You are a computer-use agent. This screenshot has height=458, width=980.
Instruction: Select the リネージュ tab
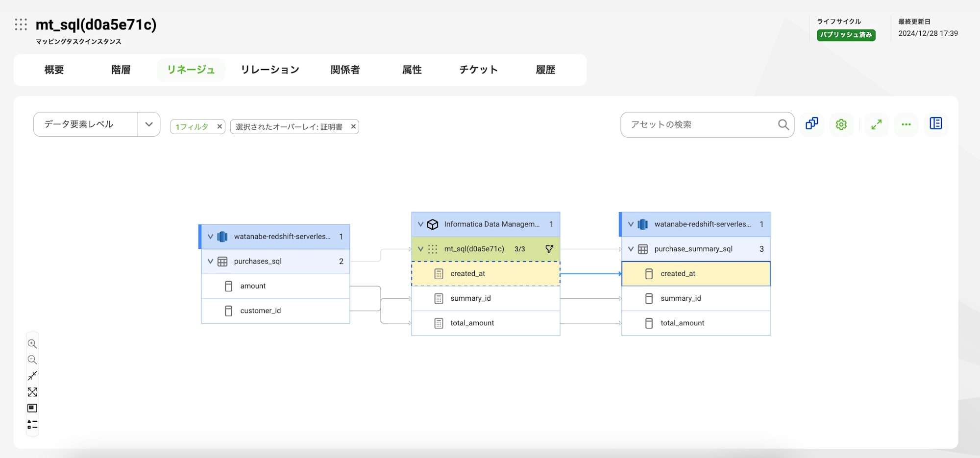click(x=191, y=70)
